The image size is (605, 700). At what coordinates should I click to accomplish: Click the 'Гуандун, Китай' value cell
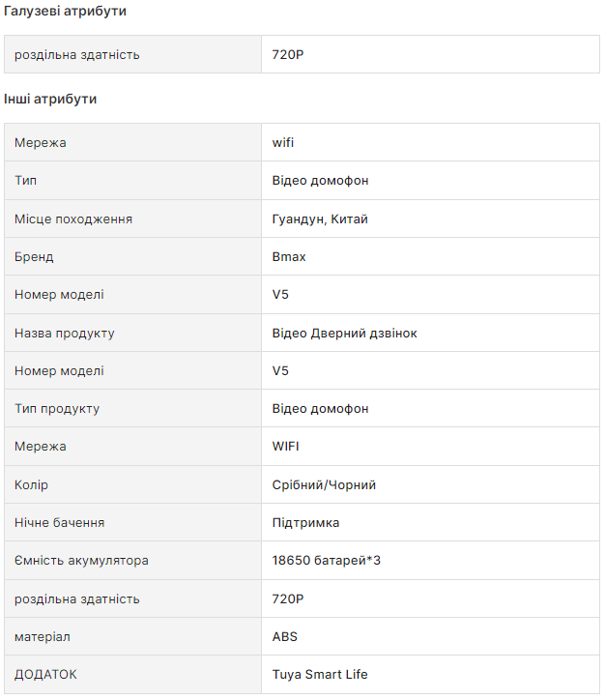(320, 219)
